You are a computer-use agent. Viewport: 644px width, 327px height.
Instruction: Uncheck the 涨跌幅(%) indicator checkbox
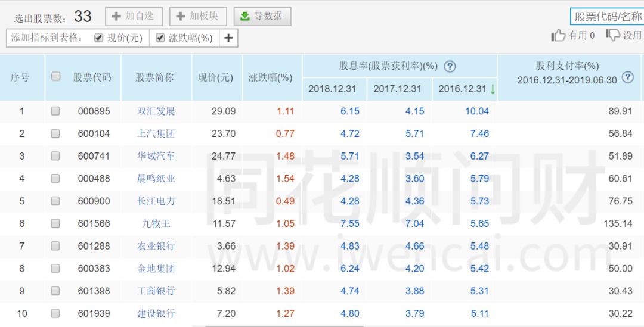tap(160, 38)
